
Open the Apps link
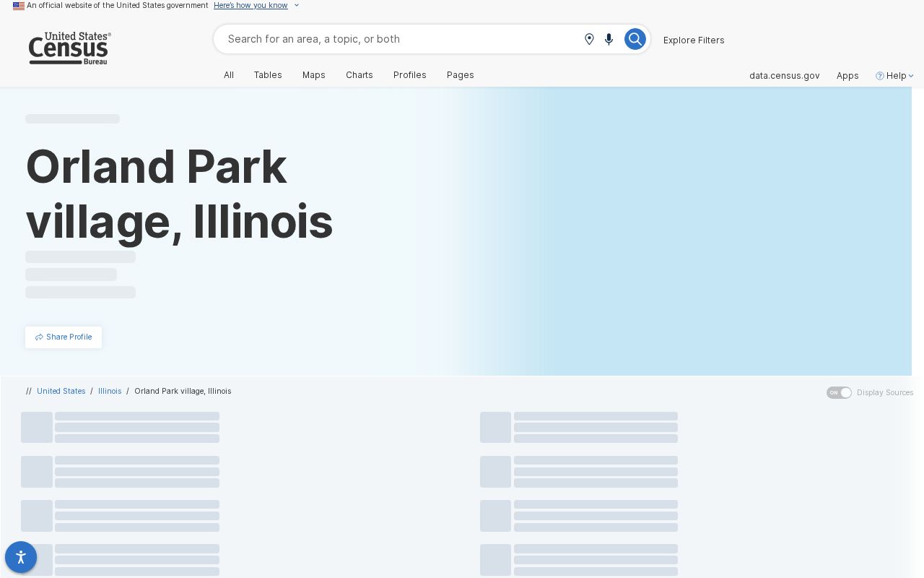point(847,76)
